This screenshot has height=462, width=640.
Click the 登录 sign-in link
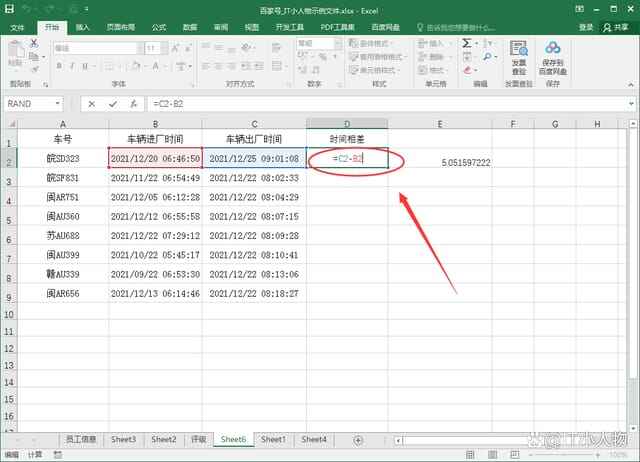tap(586, 27)
